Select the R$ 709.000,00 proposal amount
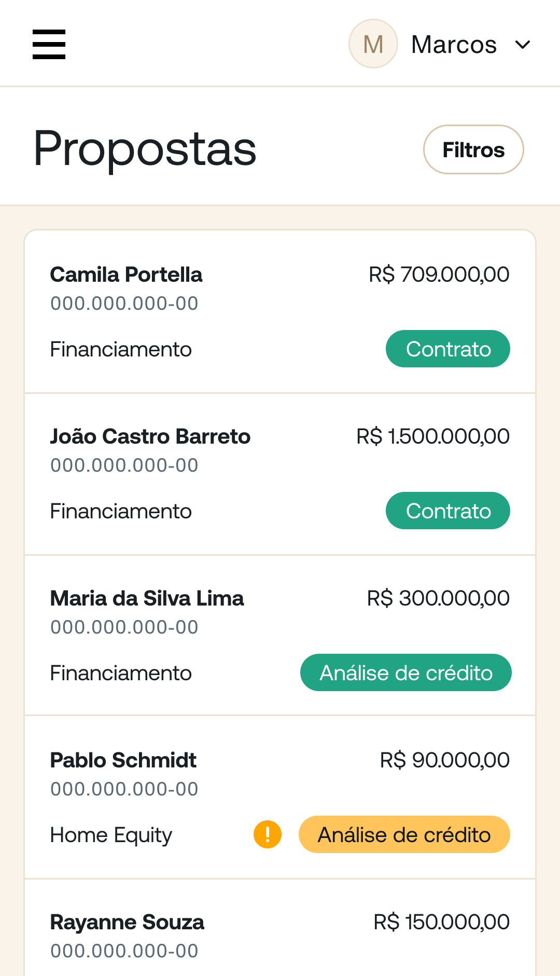 point(439,274)
